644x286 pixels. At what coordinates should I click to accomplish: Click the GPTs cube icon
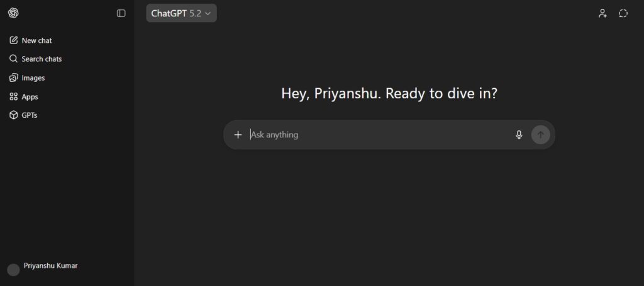click(14, 115)
